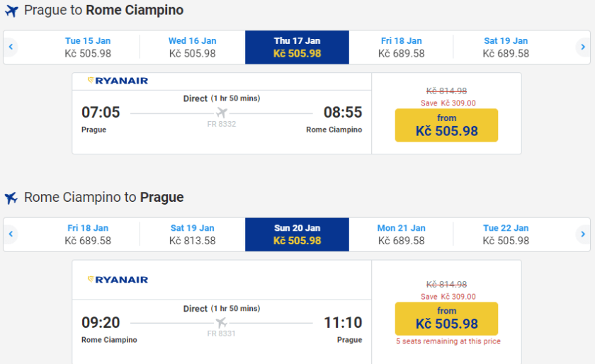Click the Ryanair logo on outbound flight
Screen dimensions: 595x364
(118, 81)
